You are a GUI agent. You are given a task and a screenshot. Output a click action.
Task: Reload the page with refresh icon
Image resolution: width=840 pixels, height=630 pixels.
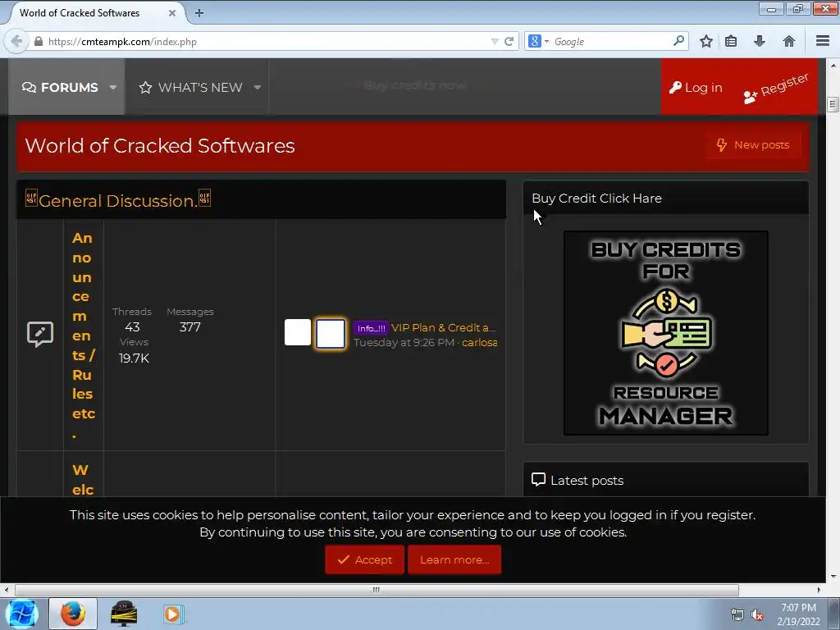tap(509, 41)
